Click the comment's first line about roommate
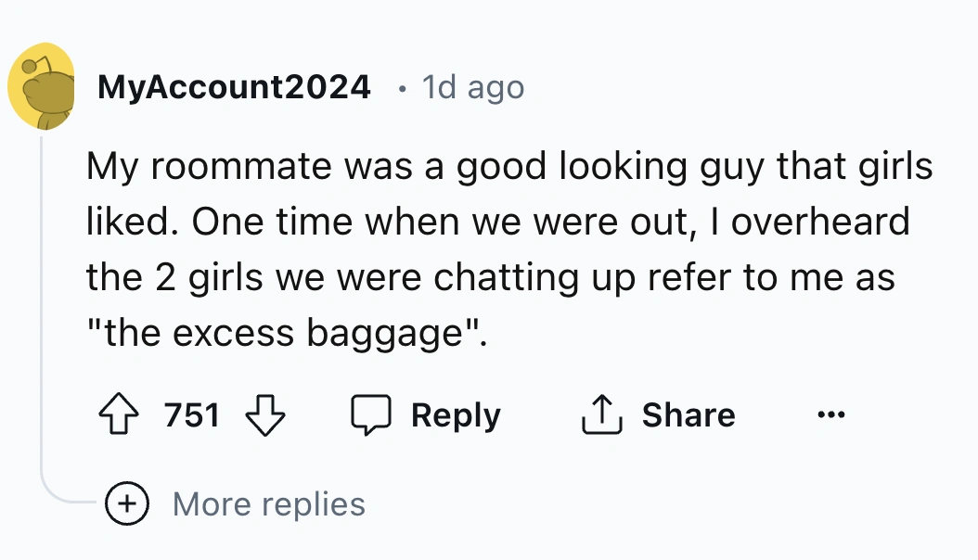978x560 pixels. (508, 167)
